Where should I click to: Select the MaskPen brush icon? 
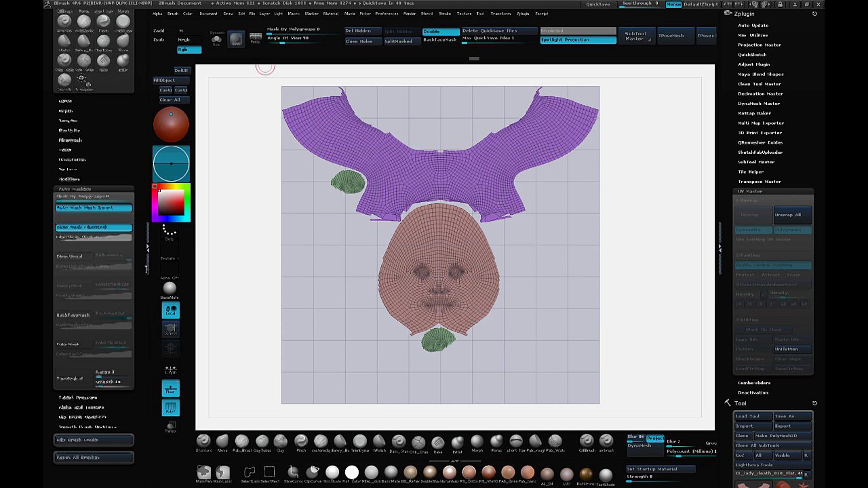pos(203,472)
